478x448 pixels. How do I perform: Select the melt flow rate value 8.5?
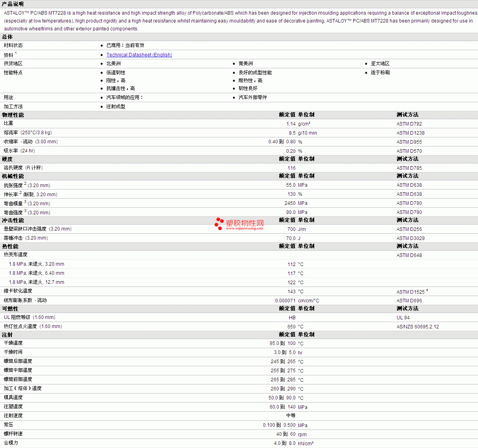pos(292,133)
